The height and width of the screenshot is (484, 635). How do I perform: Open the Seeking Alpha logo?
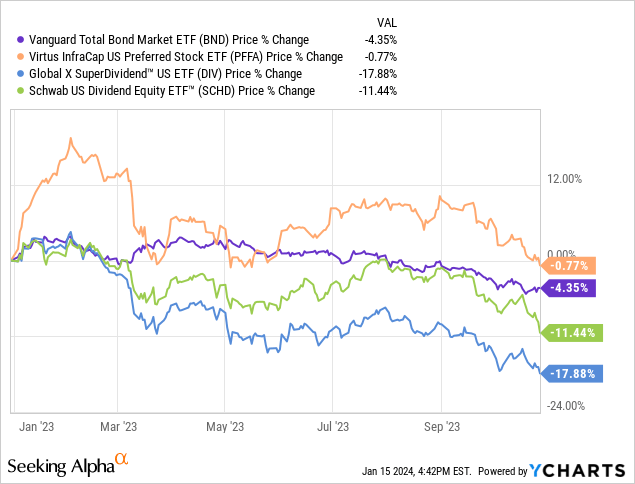(x=68, y=466)
